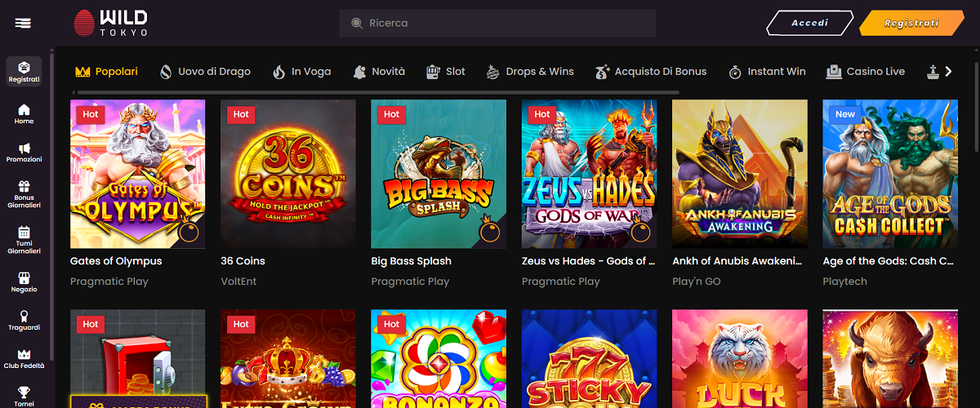The width and height of the screenshot is (980, 408).
Task: Switch to the Novità tab
Action: pyautogui.click(x=379, y=72)
